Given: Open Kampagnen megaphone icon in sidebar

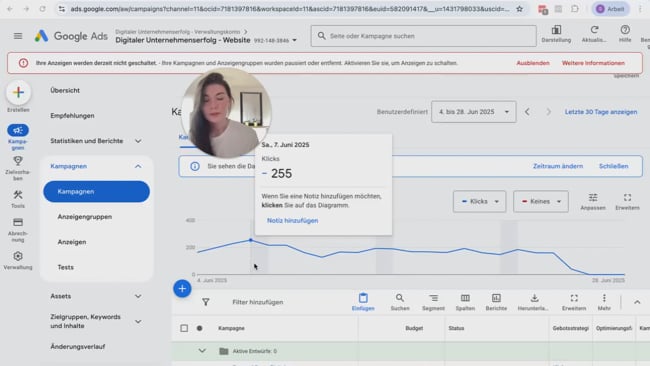Looking at the screenshot, I should click(18, 130).
